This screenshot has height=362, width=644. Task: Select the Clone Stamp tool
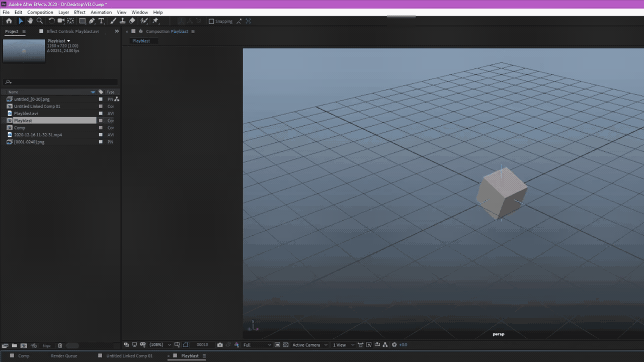pos(122,21)
